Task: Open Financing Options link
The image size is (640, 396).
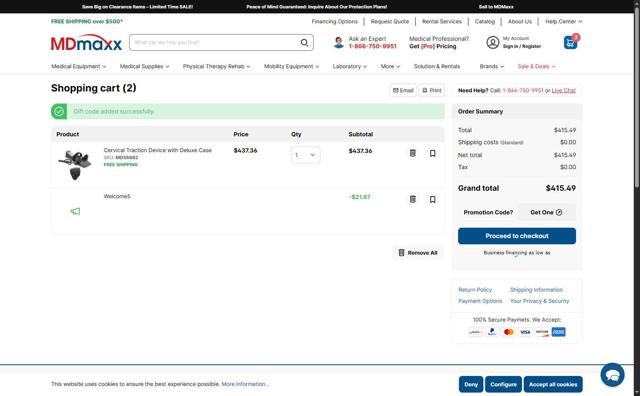Action: 334,21
